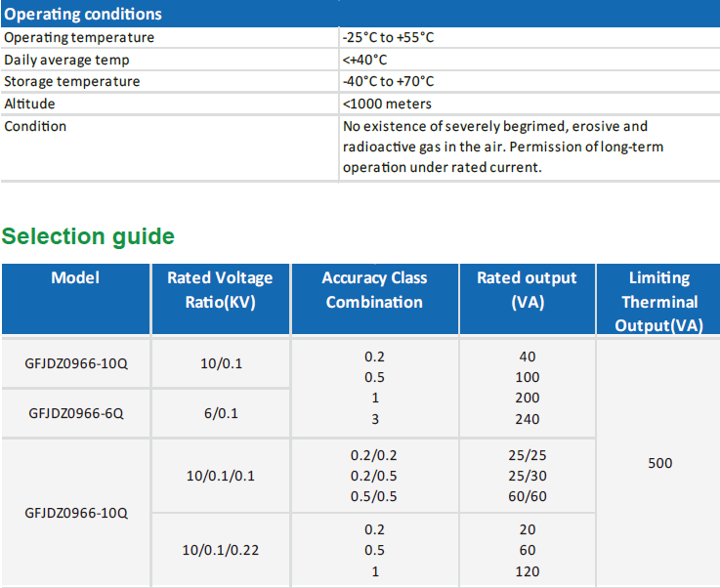Click the 'Limiting Therminal Output(VA)' header

click(659, 302)
